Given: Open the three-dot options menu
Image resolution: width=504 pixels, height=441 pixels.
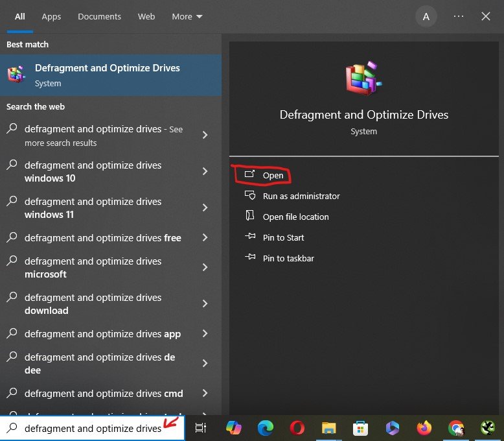Looking at the screenshot, I should click(459, 17).
